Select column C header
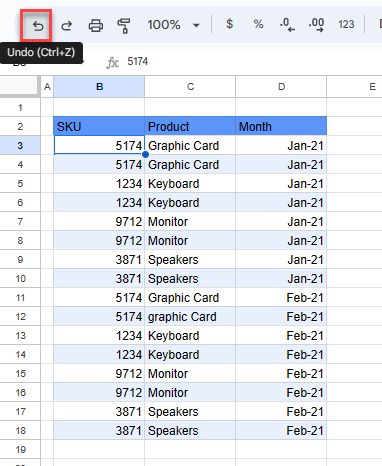 point(190,87)
